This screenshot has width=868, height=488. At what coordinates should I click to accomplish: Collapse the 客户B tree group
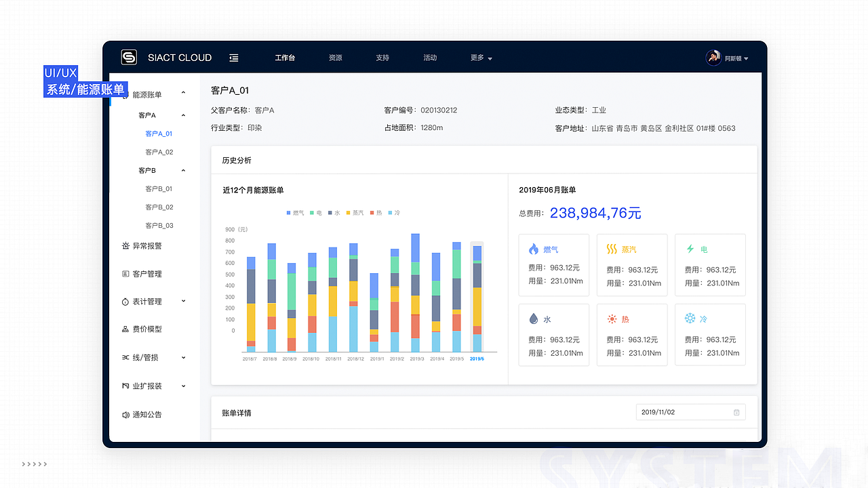click(183, 171)
